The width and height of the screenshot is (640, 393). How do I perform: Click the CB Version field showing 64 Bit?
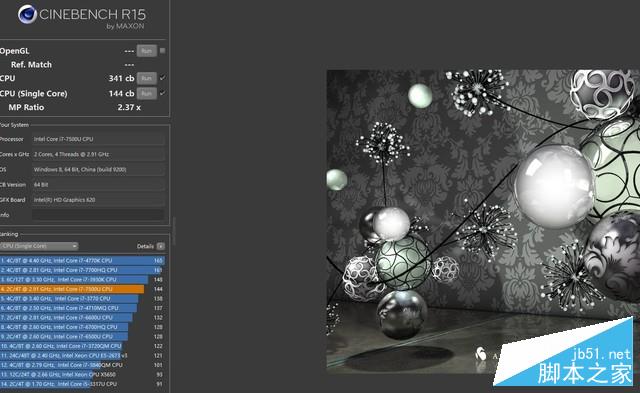click(x=98, y=184)
